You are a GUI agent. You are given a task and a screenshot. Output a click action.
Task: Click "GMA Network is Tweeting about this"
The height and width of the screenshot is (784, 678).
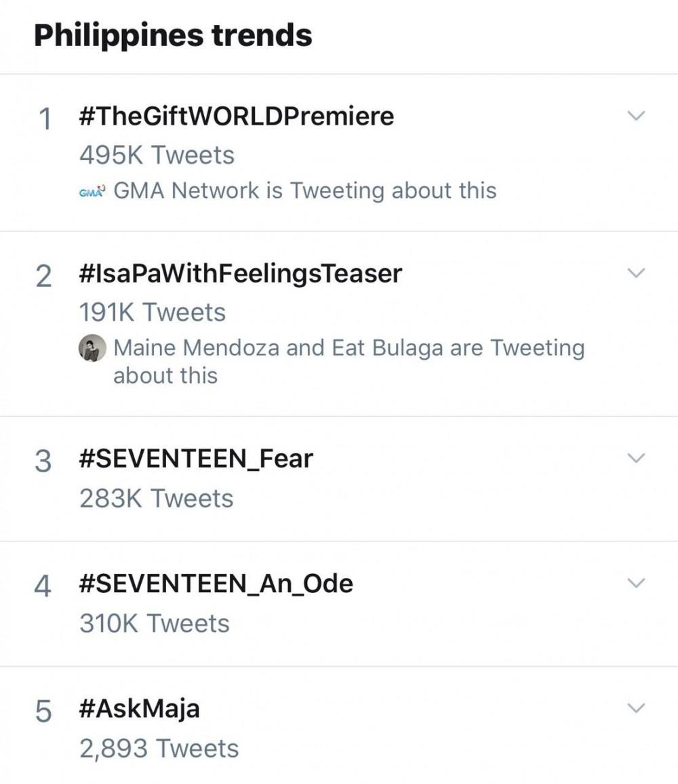[304, 190]
